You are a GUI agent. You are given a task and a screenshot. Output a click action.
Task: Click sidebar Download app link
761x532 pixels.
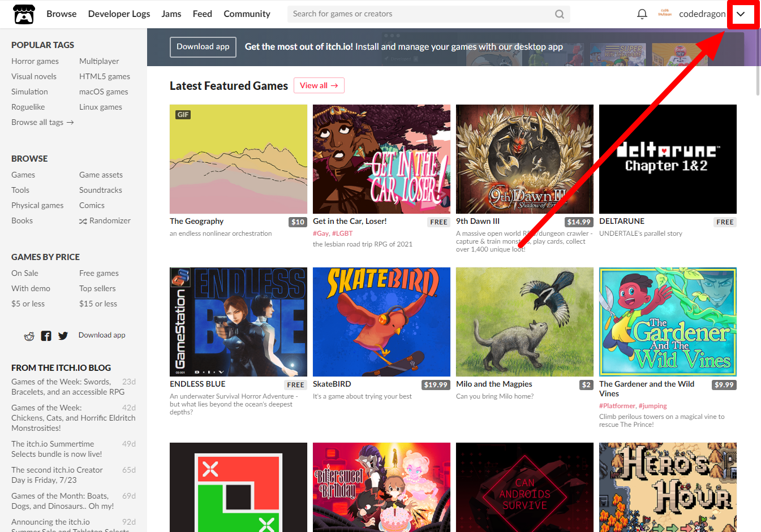click(x=102, y=335)
